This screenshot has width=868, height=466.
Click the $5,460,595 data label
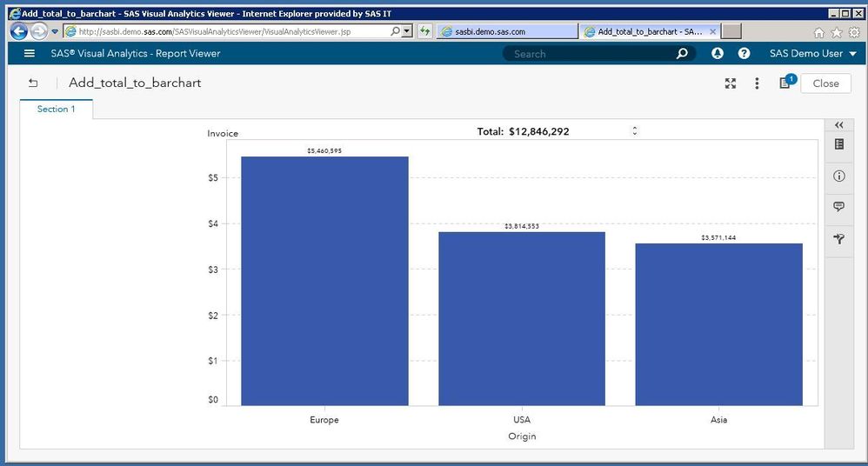point(324,150)
